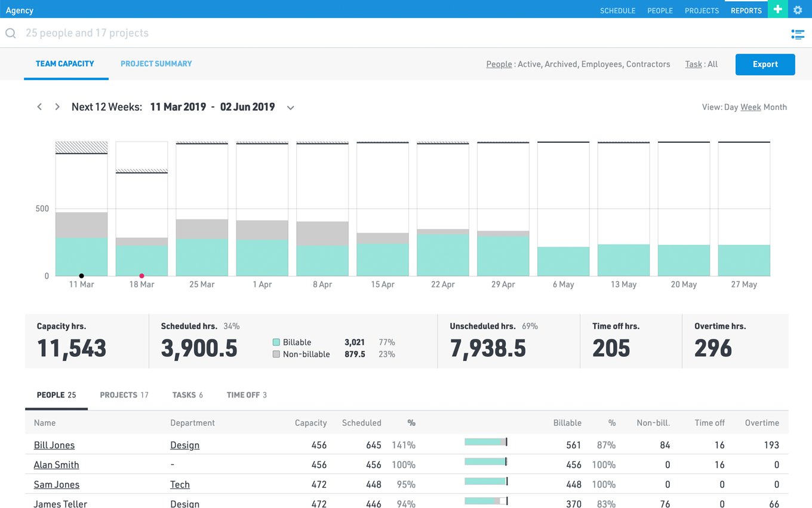Click the report view list icon

(x=798, y=34)
